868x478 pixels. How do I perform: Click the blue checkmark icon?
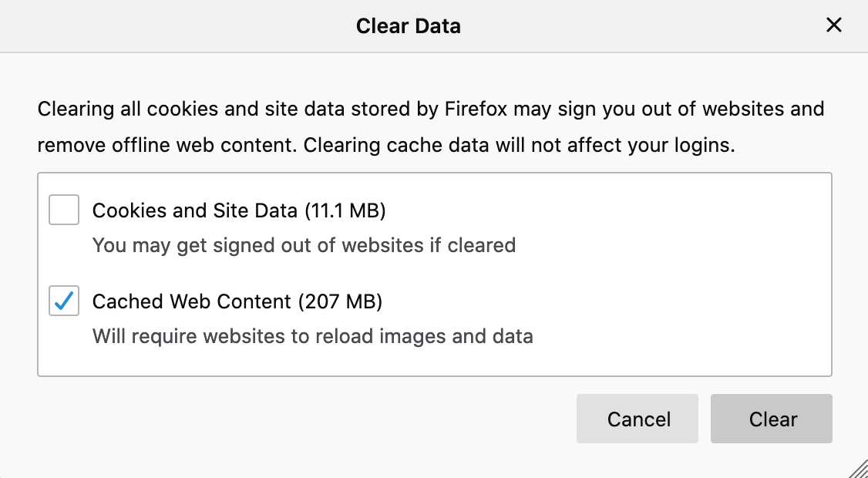tap(65, 300)
